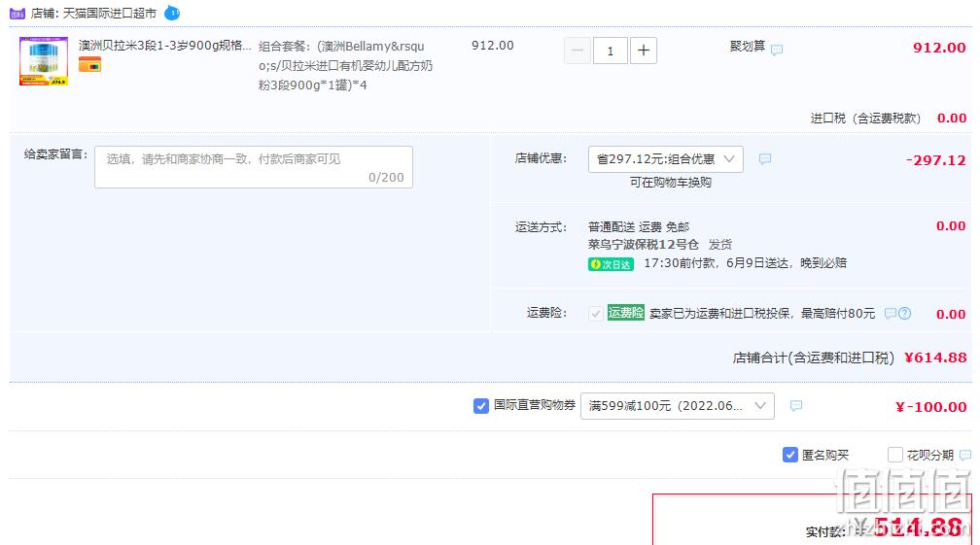
Task: Click the info bubble beside the 店铺优惠 dropdown
Action: click(x=764, y=159)
